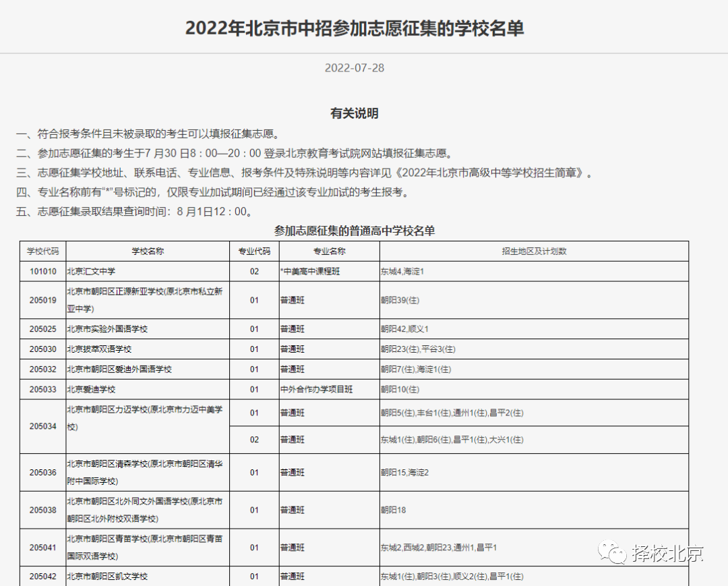Click the school name 北京拔萃双语学校
Viewport: 728px width, 586px height.
(x=99, y=349)
